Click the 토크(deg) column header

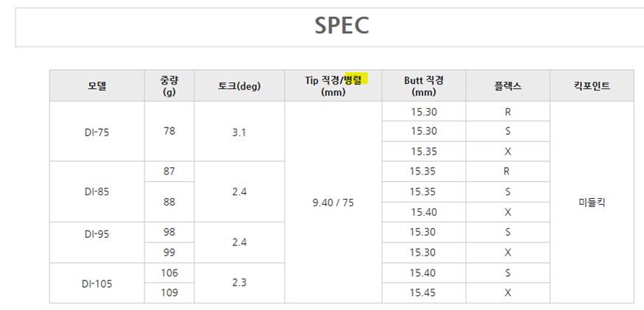(x=239, y=85)
